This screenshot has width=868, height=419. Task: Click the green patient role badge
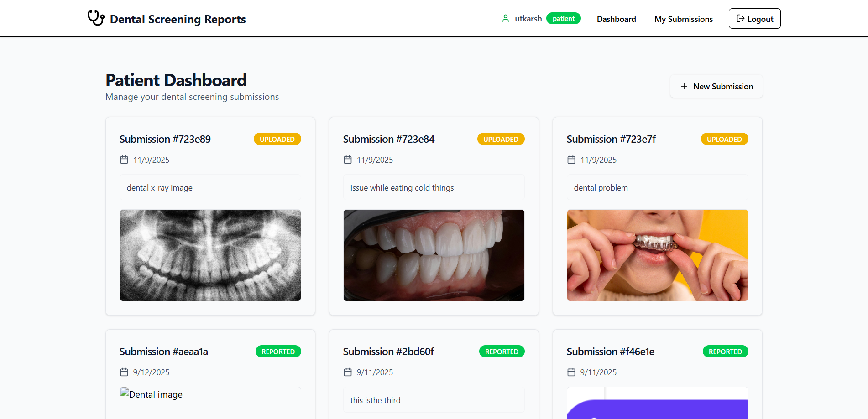(563, 19)
